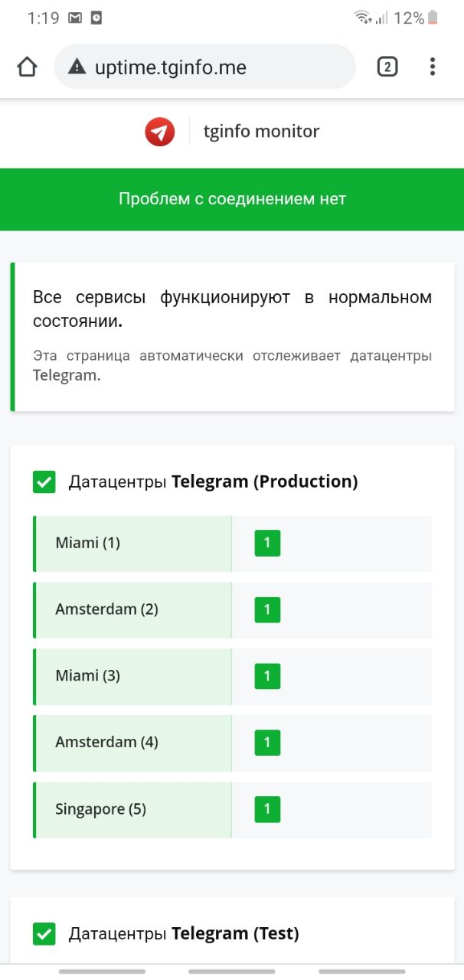Viewport: 464px width, 980px height.
Task: Click the green status badge for Miami (3)
Action: (267, 676)
